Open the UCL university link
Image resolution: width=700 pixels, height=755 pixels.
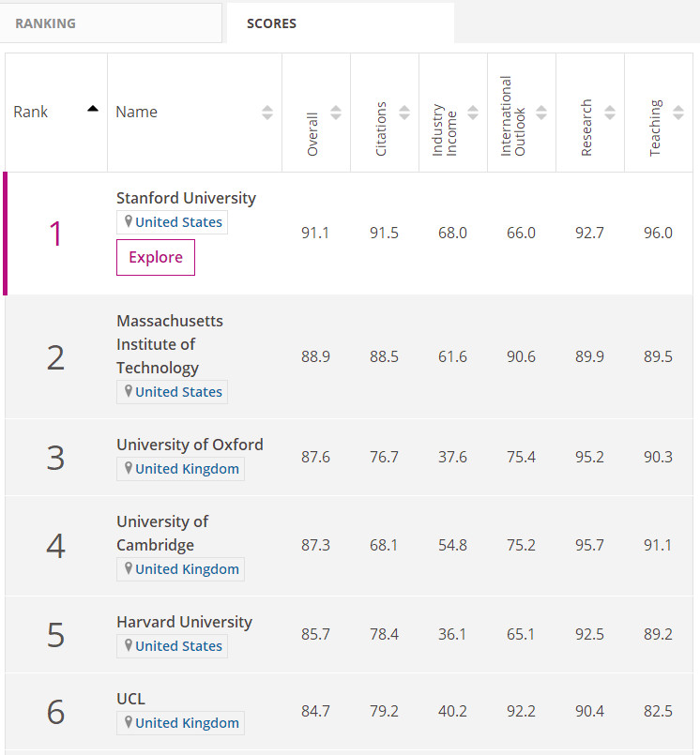130,699
